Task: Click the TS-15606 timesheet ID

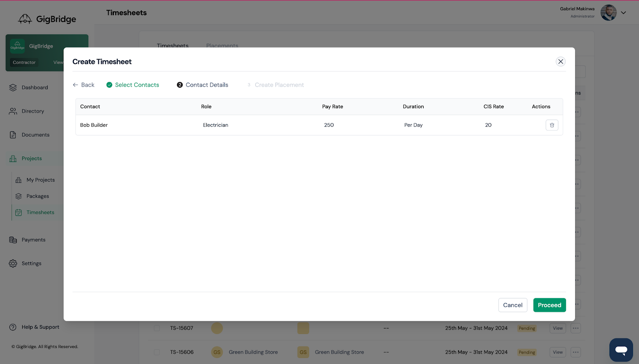Action: click(x=182, y=352)
